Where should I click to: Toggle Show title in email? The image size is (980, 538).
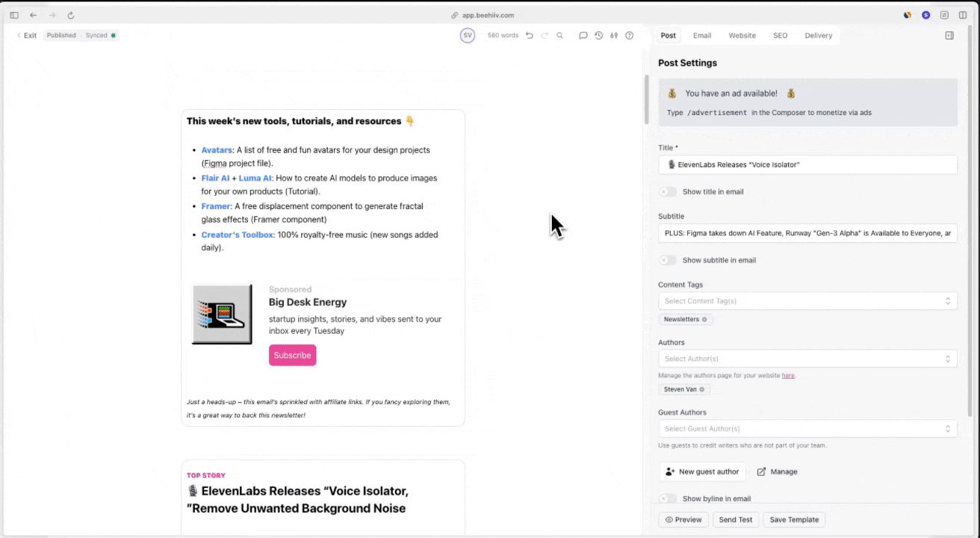pos(667,192)
